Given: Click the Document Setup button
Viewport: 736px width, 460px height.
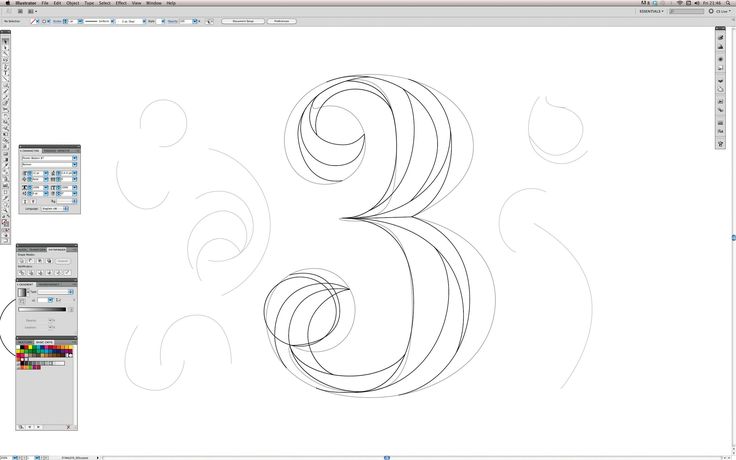Looking at the screenshot, I should 243,21.
